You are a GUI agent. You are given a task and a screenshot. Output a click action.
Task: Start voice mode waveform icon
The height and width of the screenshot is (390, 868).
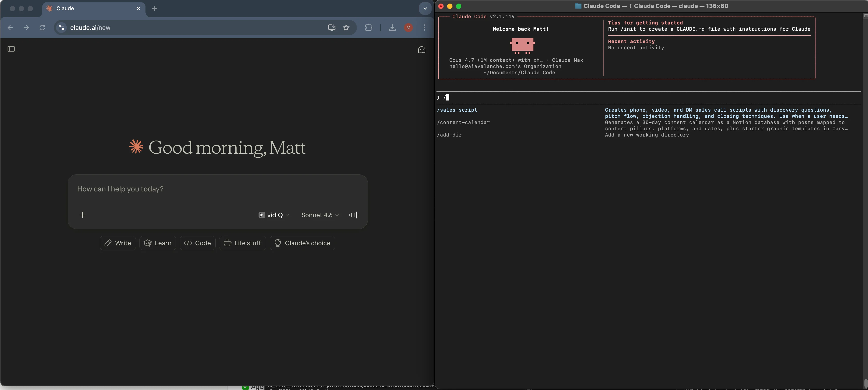click(354, 215)
